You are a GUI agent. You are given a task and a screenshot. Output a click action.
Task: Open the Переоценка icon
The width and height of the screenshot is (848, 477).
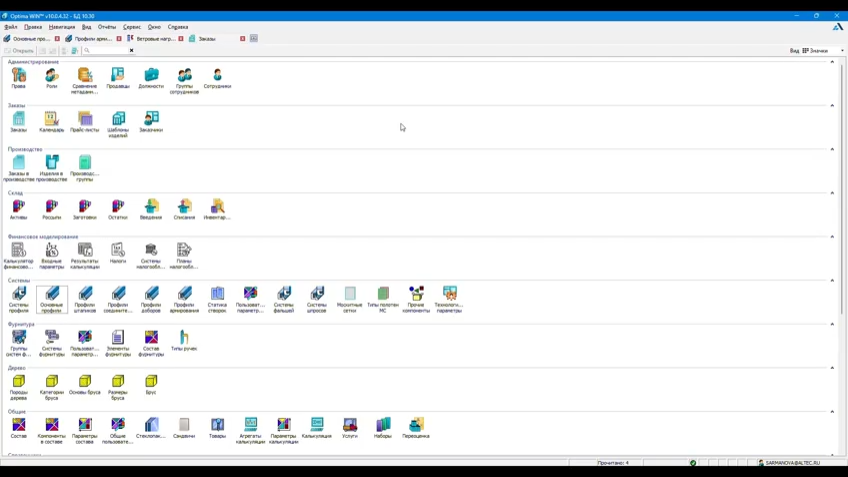click(x=416, y=428)
